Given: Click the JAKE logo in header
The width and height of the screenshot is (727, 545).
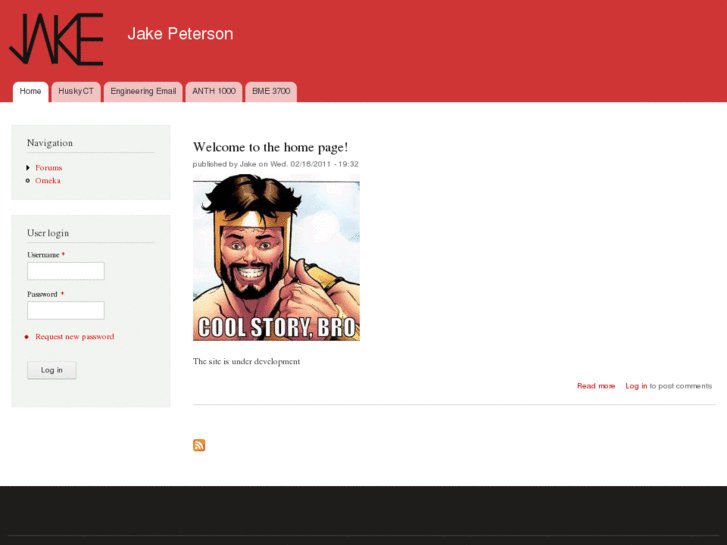Looking at the screenshot, I should point(56,39).
